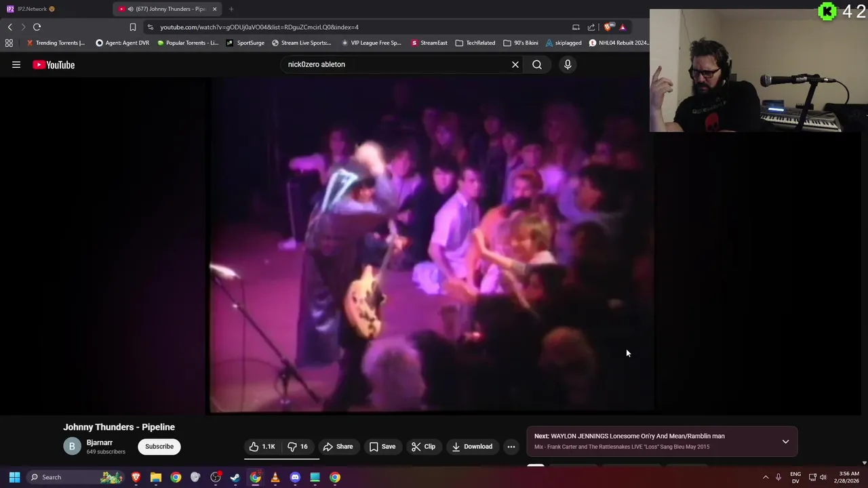The width and height of the screenshot is (868, 488).
Task: Expand the TechRelated bookmark folder
Action: [475, 43]
